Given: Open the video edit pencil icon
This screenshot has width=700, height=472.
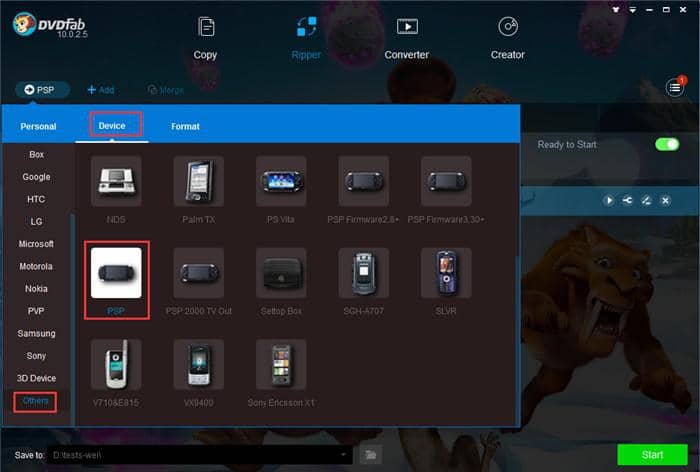Looking at the screenshot, I should click(646, 200).
